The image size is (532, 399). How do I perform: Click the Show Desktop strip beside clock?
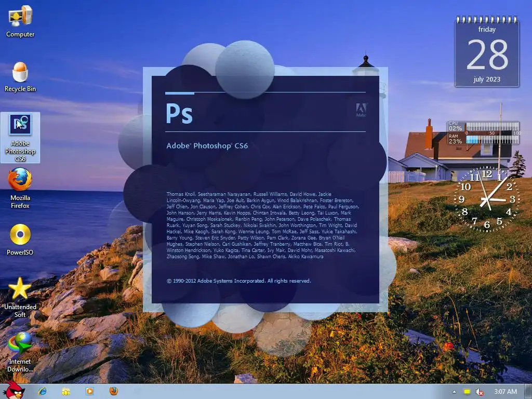(528, 392)
